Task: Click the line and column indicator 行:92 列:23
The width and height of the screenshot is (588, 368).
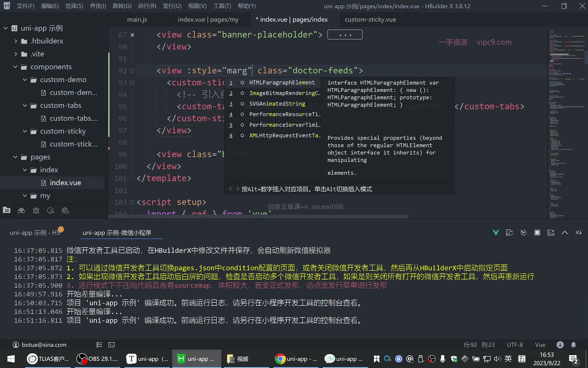Action: pyautogui.click(x=479, y=345)
